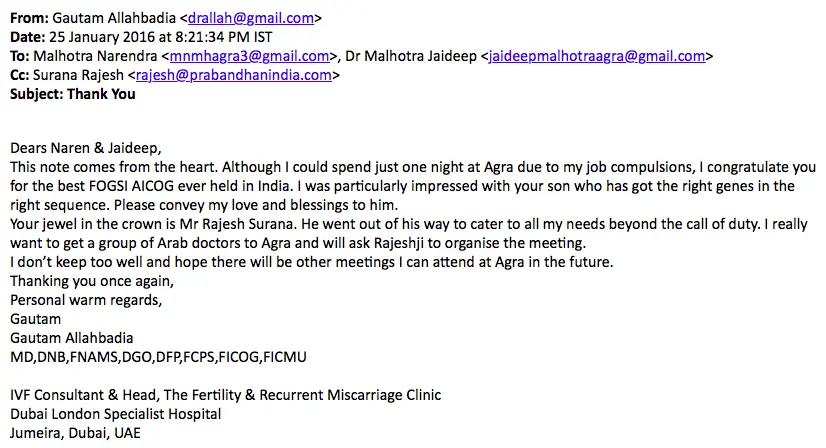This screenshot has width=826, height=448.
Task: Click the sender name Gautam Allahbadia in header
Action: click(x=114, y=18)
